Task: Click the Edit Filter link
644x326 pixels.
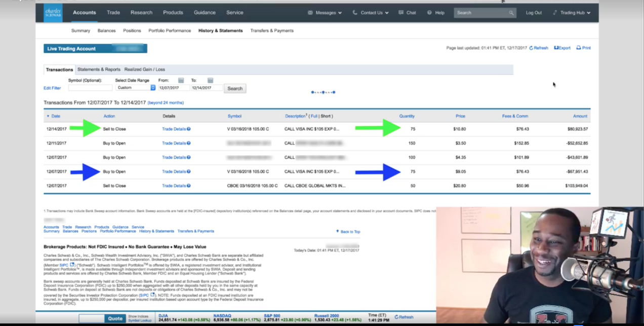Action: pyautogui.click(x=52, y=88)
